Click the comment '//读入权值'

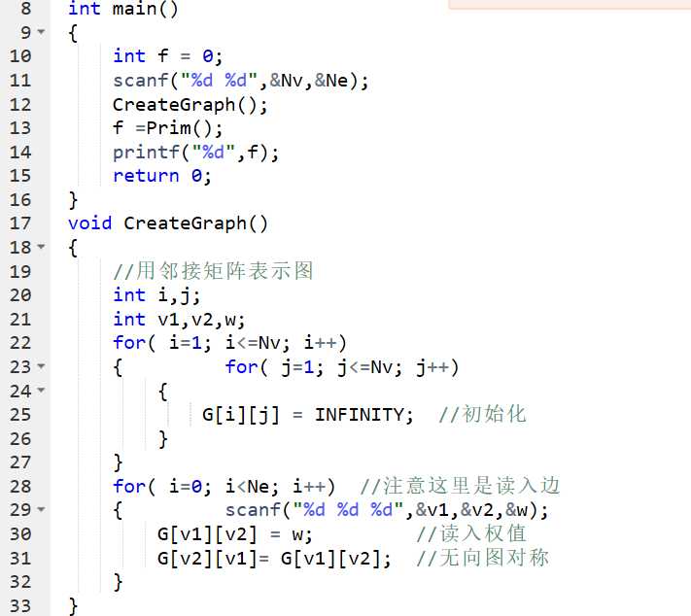point(471,533)
